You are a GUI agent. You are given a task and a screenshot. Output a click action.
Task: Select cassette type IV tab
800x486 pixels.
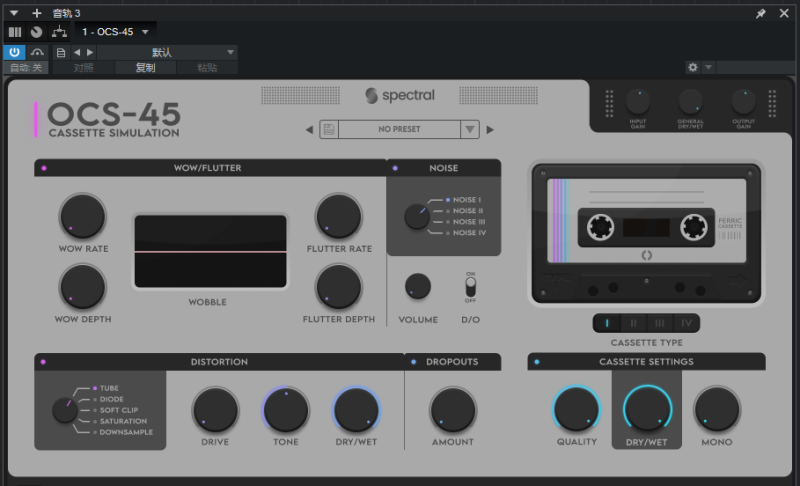click(686, 323)
